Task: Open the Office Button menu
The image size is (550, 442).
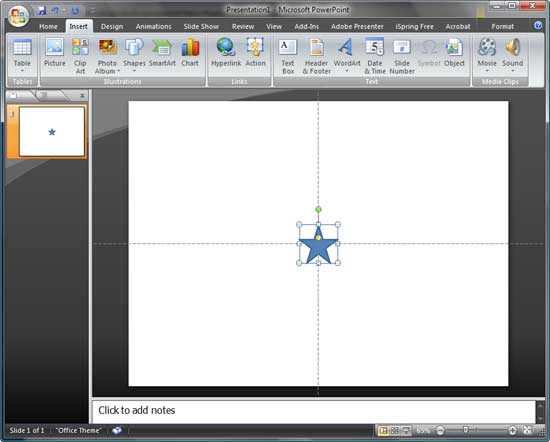Action: pyautogui.click(x=18, y=16)
